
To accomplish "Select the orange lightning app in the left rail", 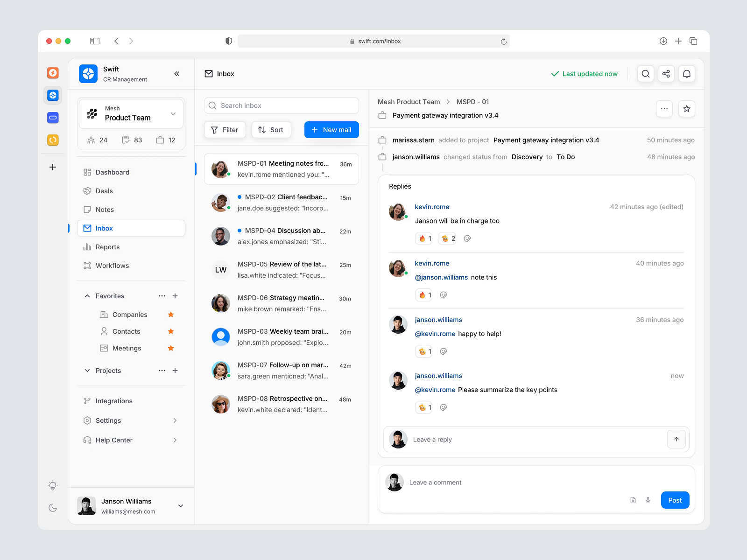I will pyautogui.click(x=53, y=73).
